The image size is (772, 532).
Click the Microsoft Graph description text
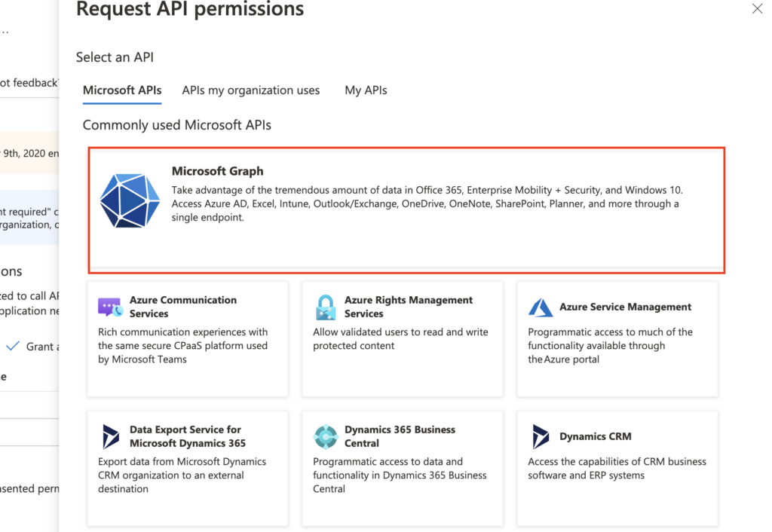[427, 203]
